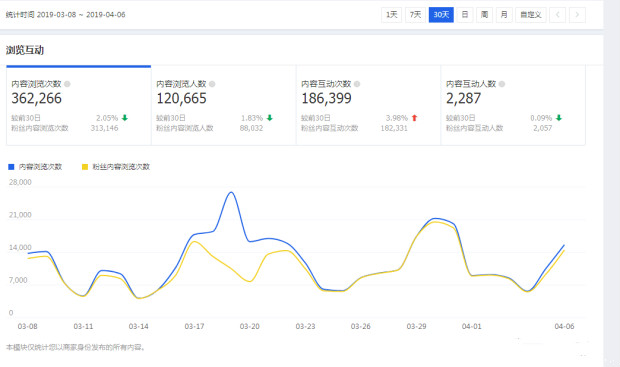Click the 21,000 y-axis label
The height and width of the screenshot is (367, 620).
(x=20, y=215)
